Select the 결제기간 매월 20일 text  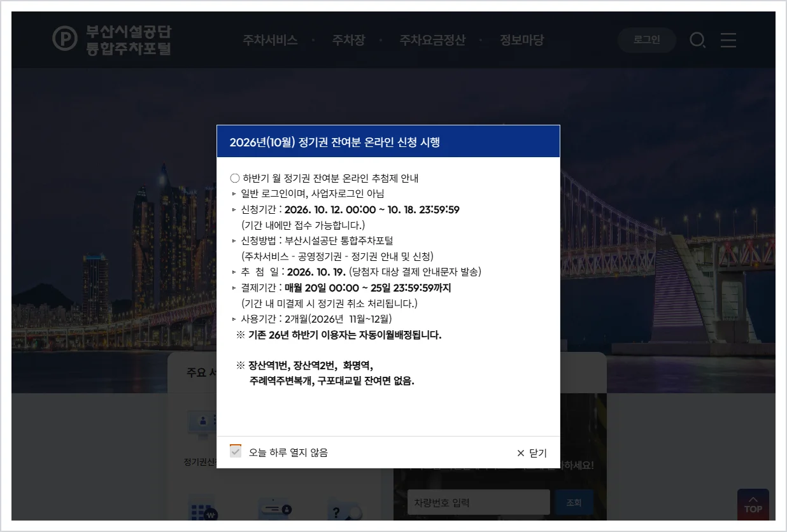coord(368,288)
